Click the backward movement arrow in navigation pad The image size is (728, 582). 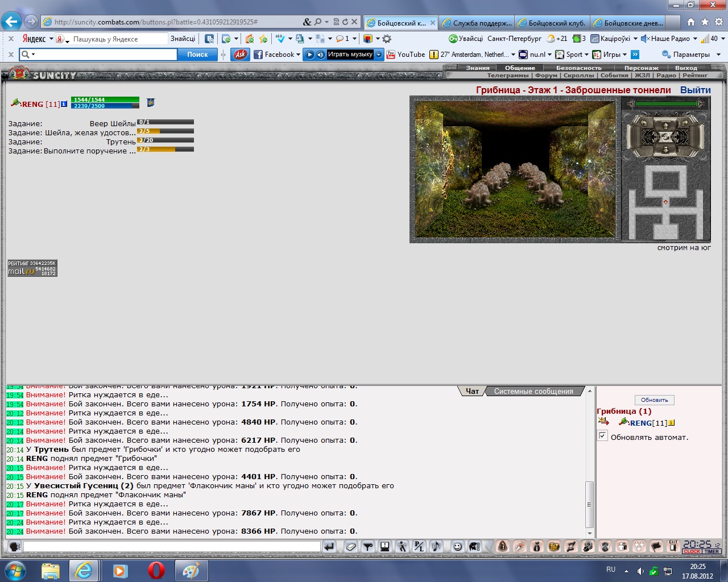click(665, 149)
